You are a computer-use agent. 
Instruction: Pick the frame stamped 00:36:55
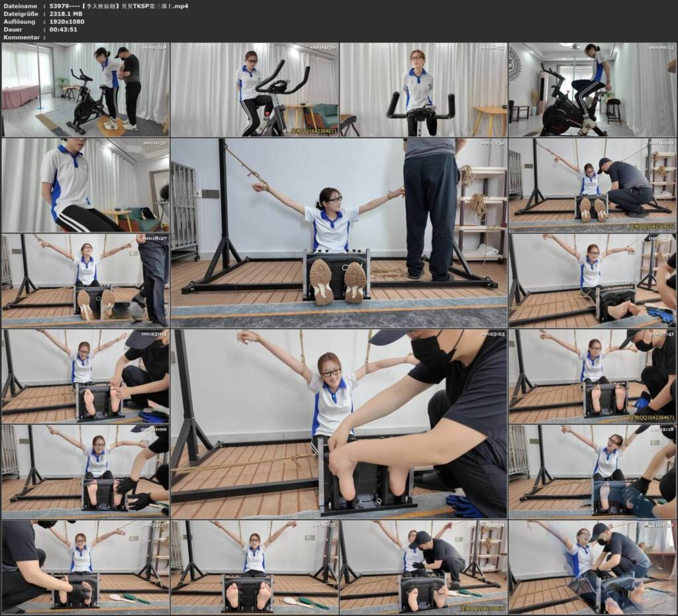pyautogui.click(x=255, y=567)
